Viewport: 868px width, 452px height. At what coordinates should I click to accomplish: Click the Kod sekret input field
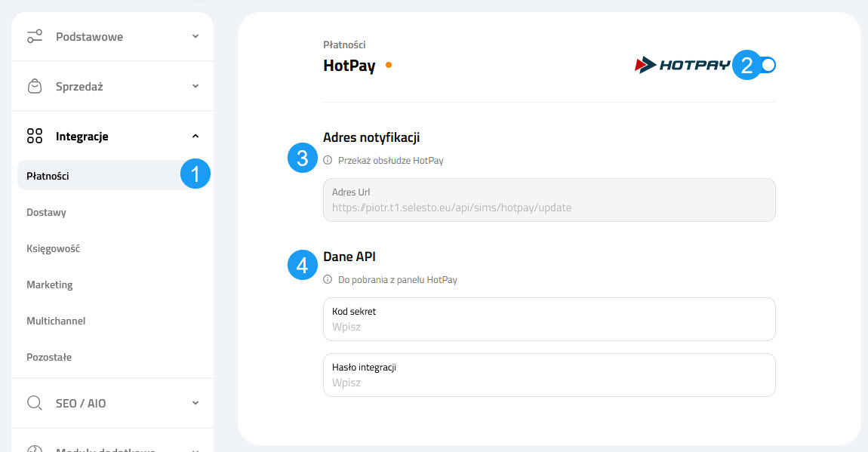click(x=549, y=319)
